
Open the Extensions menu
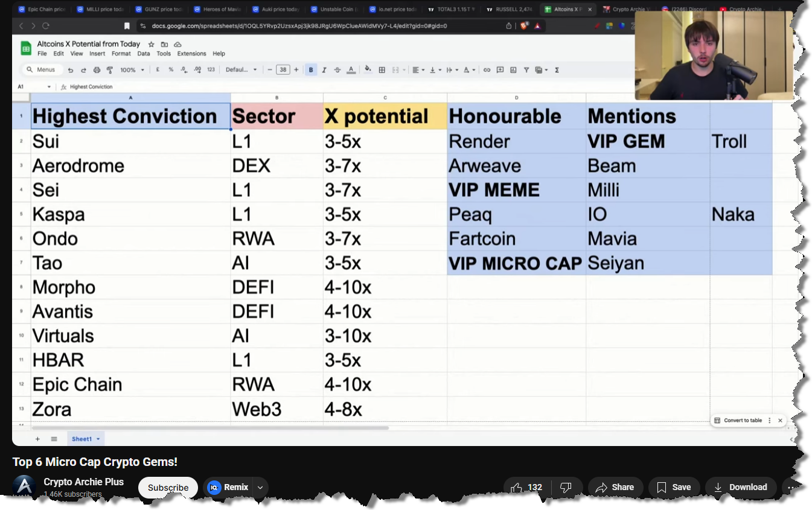coord(191,54)
